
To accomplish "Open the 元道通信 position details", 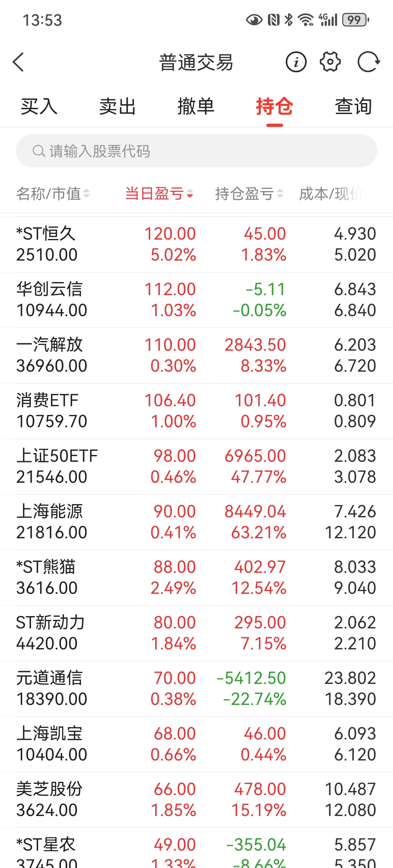I will point(196,688).
